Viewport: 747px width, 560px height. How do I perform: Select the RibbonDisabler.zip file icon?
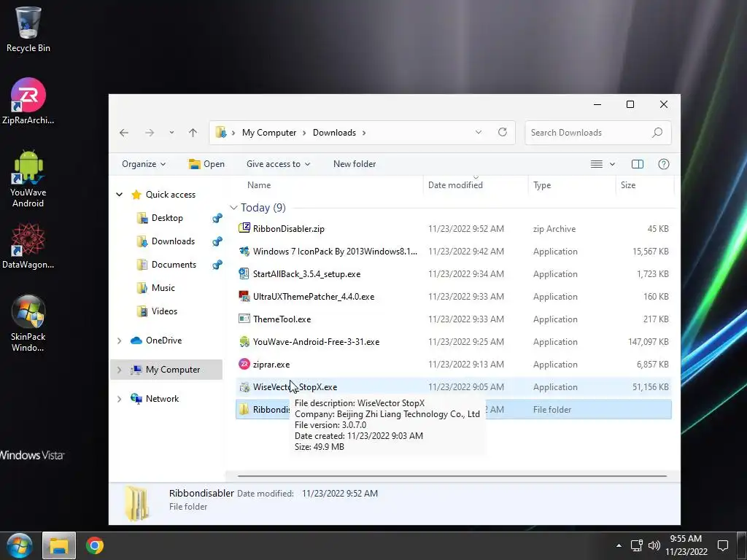[x=244, y=228]
